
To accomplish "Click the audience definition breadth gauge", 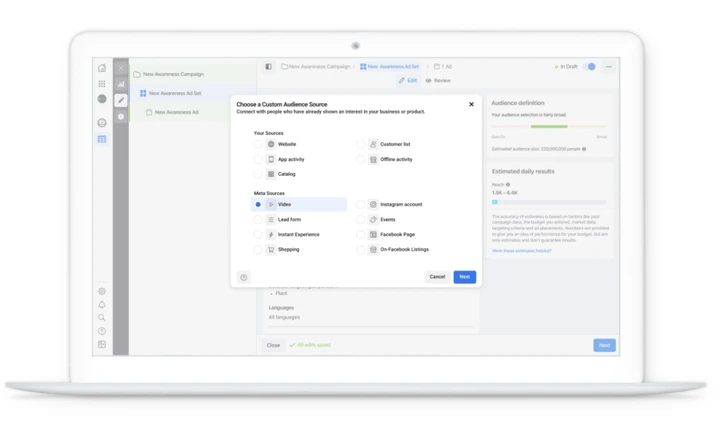I will pyautogui.click(x=549, y=126).
